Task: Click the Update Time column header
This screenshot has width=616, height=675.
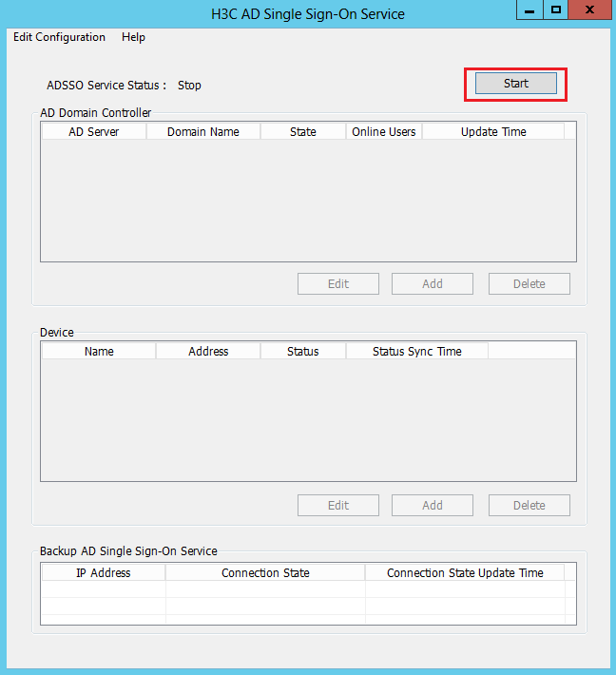Action: click(x=493, y=132)
